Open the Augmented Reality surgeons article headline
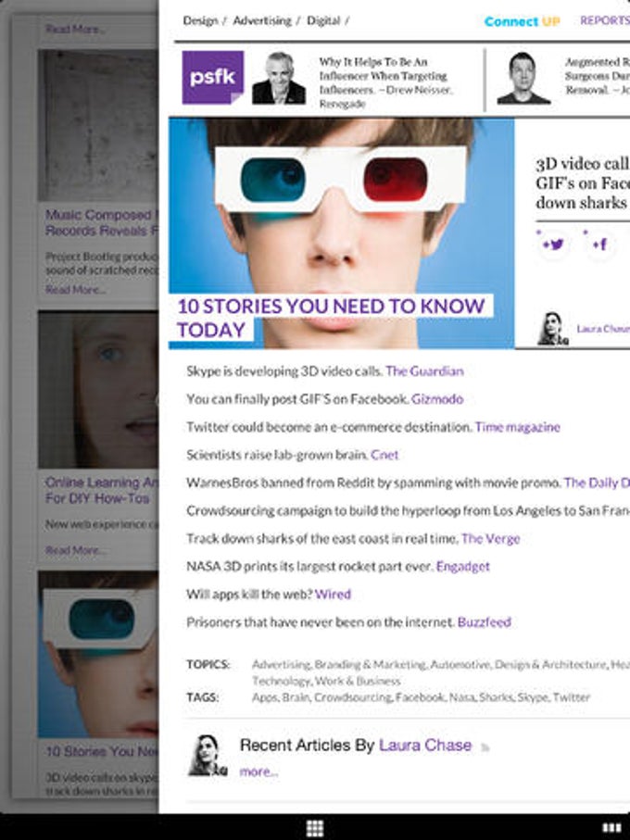The height and width of the screenshot is (840, 630). (598, 76)
